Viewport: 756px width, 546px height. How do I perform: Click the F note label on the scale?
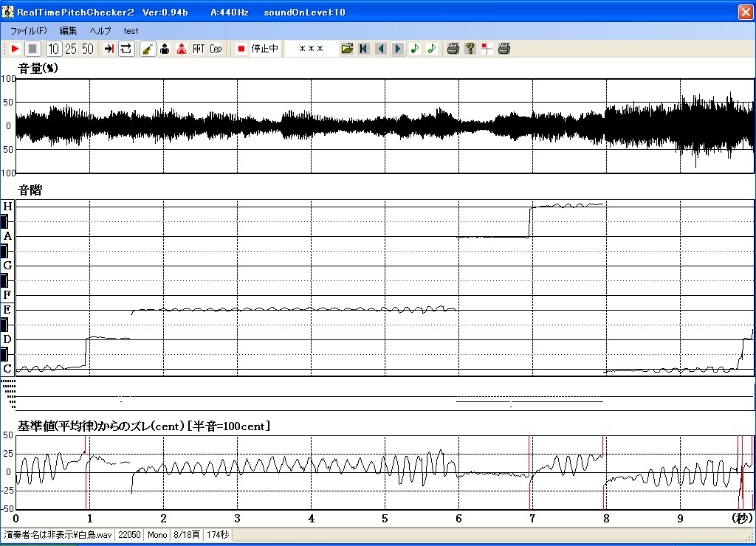(7, 295)
